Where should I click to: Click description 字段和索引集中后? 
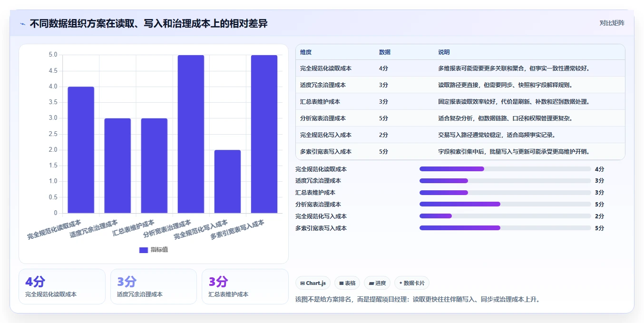pyautogui.click(x=514, y=152)
